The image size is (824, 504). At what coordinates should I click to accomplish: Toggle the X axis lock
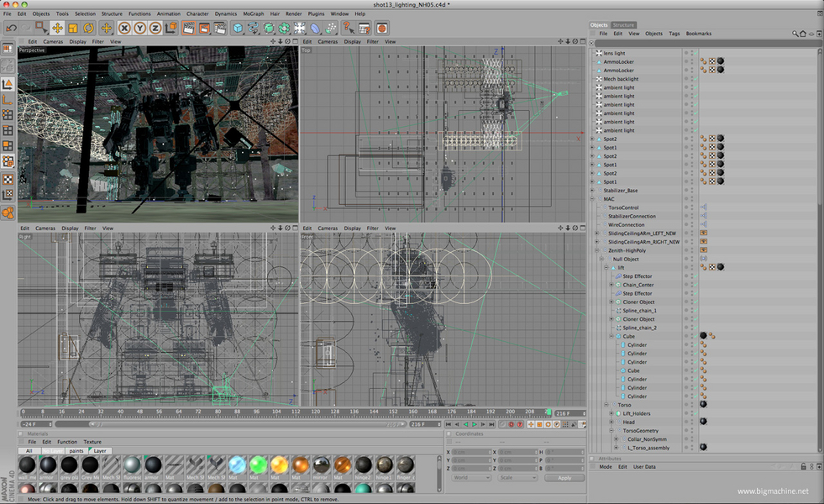[x=124, y=28]
